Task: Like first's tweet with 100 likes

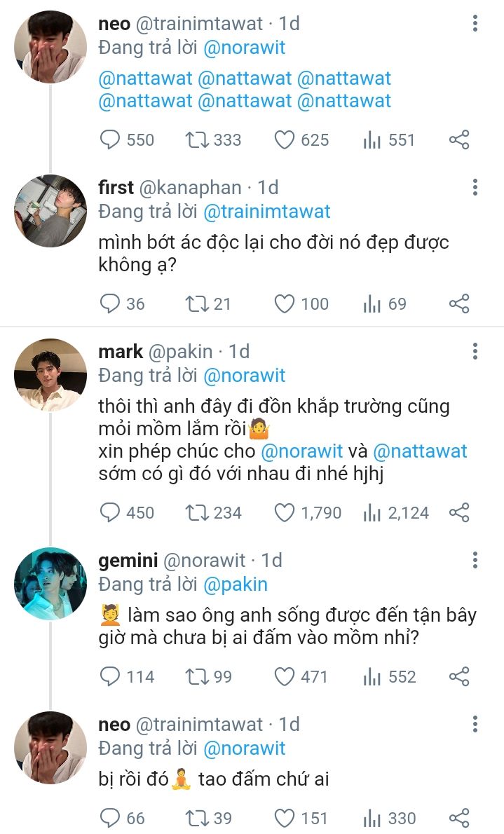Action: pyautogui.click(x=284, y=303)
